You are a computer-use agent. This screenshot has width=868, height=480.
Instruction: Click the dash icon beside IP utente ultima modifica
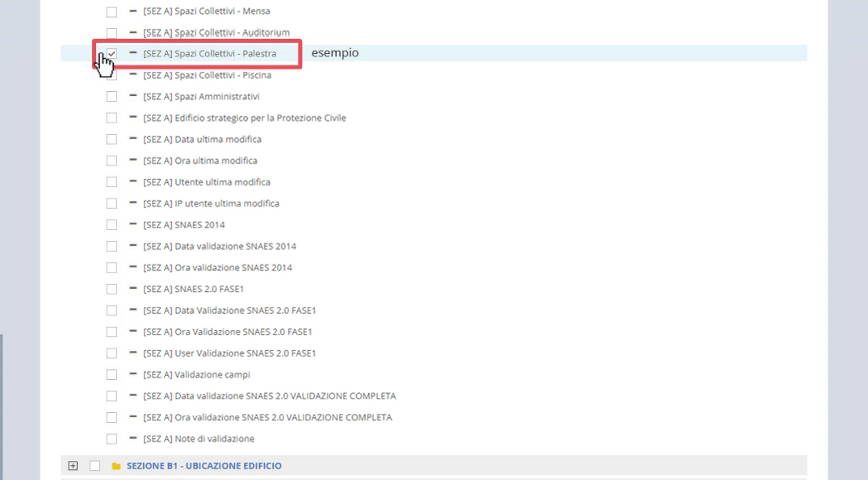(132, 203)
